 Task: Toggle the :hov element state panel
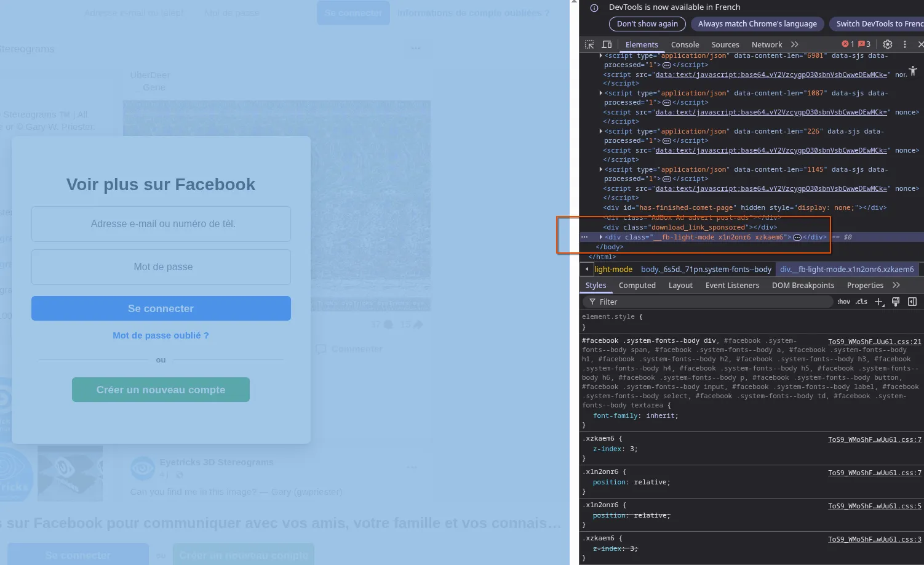click(843, 302)
